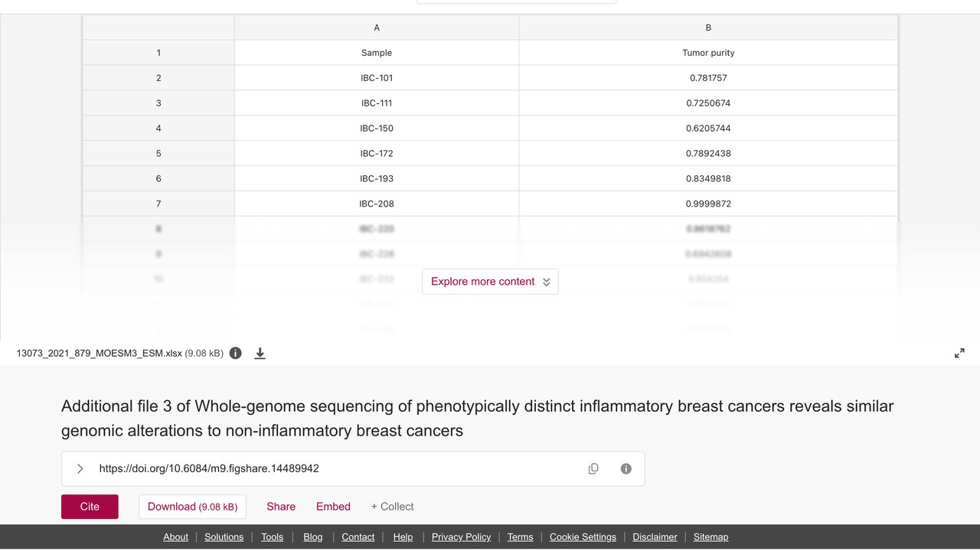
Task: Select cell IBC-208
Action: tap(377, 204)
